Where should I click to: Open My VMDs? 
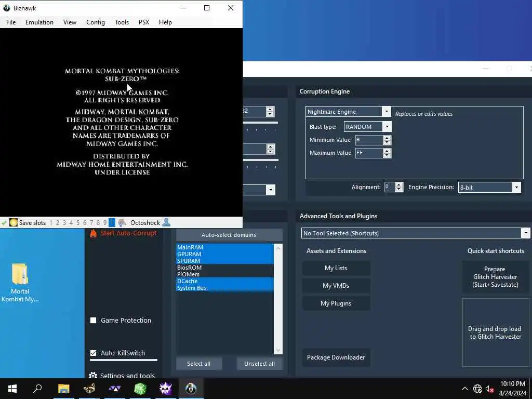tap(336, 286)
